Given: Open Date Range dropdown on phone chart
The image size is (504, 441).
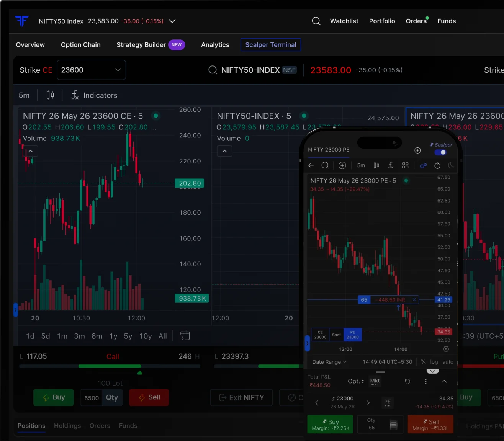Looking at the screenshot, I should coord(329,362).
